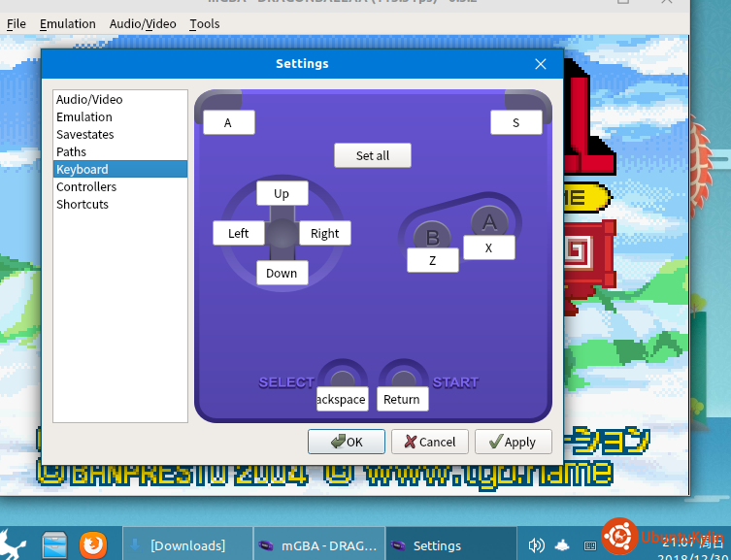Click the Left key binding field
Viewport: 731px width, 560px height.
239,233
